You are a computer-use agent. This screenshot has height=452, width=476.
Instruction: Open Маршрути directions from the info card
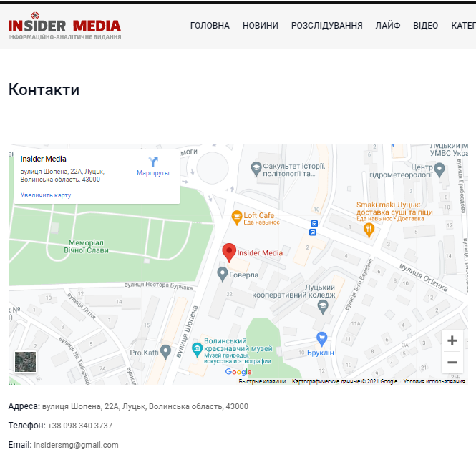pyautogui.click(x=152, y=166)
